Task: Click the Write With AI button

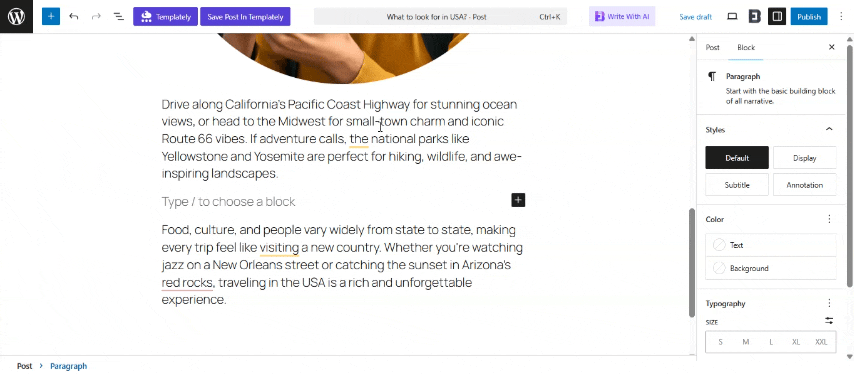Action: 622,17
